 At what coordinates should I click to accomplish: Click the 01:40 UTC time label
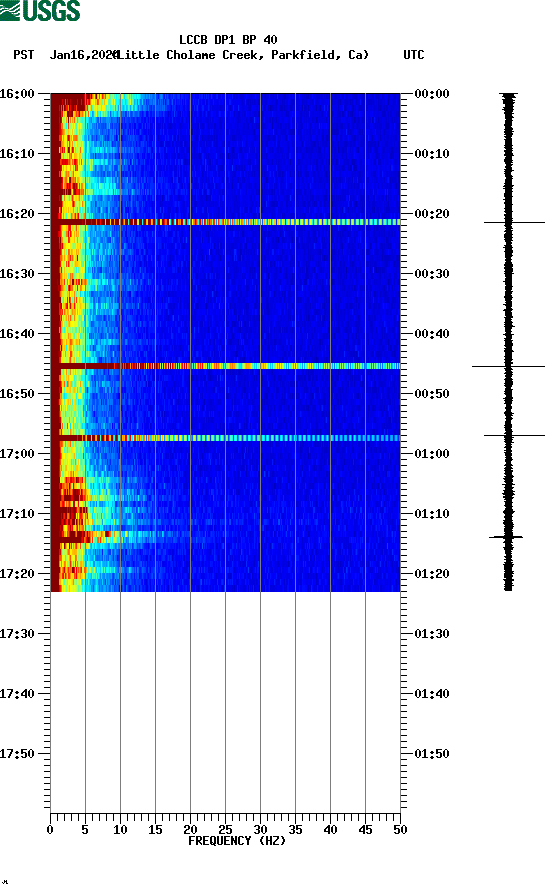click(432, 694)
